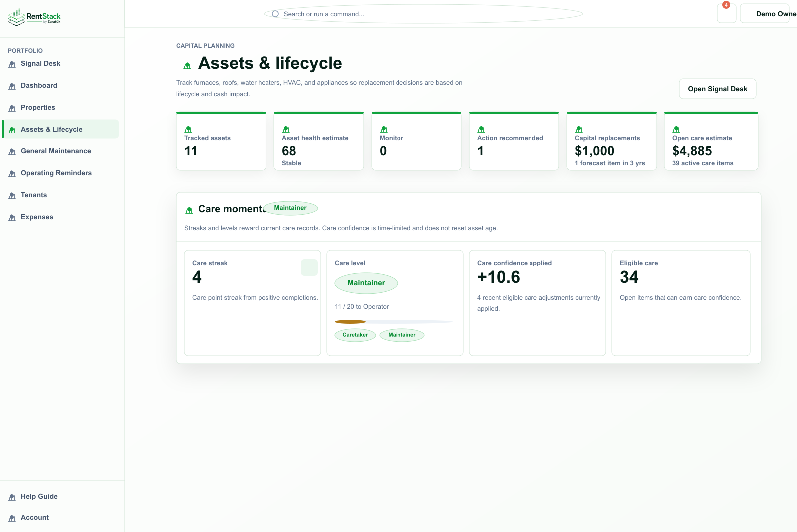This screenshot has height=532, width=797.
Task: Click the Action recommended card icon
Action: [481, 129]
